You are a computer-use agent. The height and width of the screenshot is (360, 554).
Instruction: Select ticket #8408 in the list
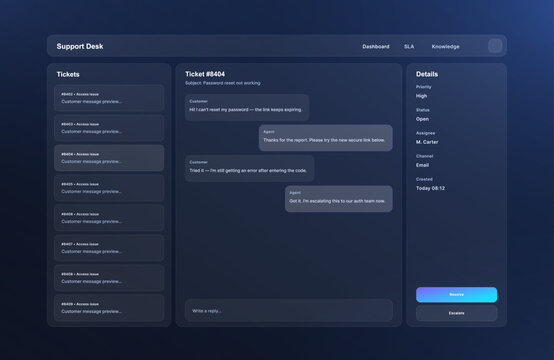click(x=109, y=278)
